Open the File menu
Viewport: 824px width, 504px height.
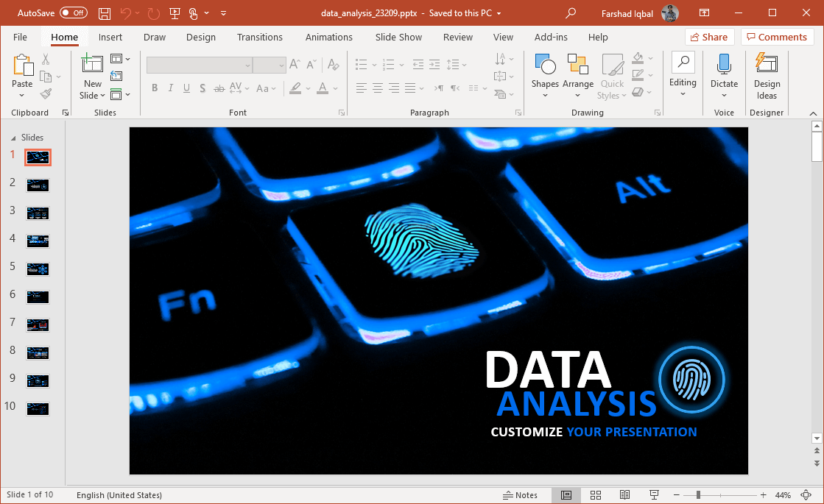[20, 37]
